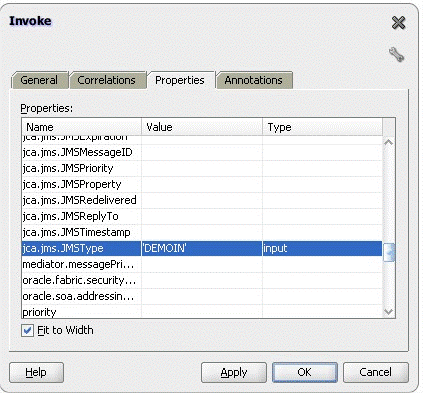Screen dimensions: 423x393
Task: Select the oracle.soa.addressin... property
Action: (x=202, y=296)
